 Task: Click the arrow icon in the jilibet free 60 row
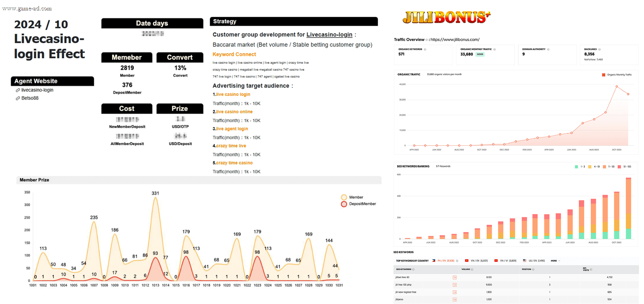[x=455, y=277]
